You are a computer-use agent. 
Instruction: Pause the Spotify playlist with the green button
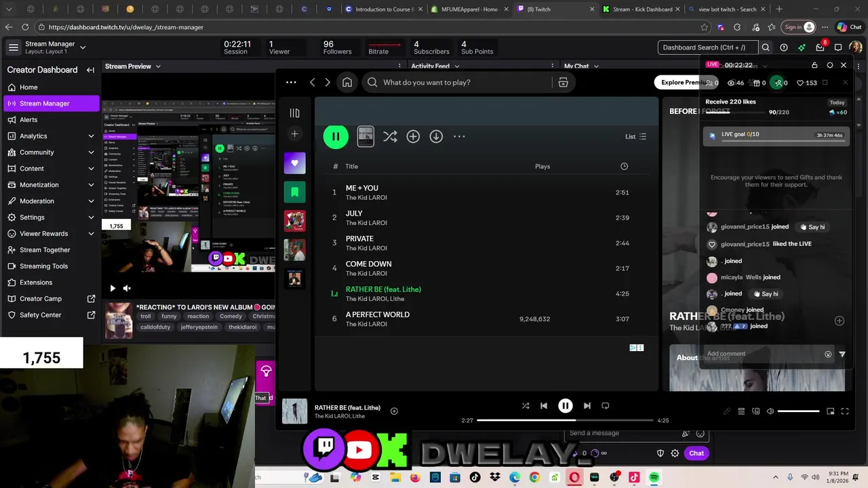point(336,136)
